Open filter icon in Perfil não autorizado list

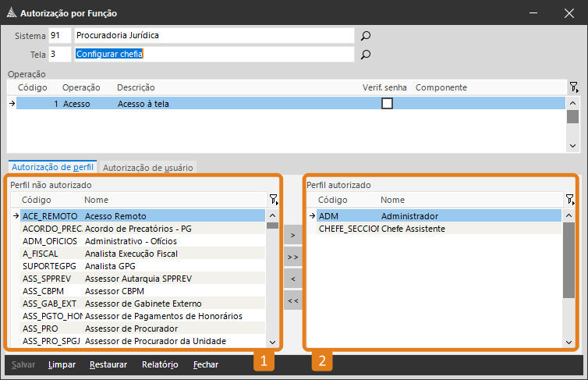pos(273,200)
